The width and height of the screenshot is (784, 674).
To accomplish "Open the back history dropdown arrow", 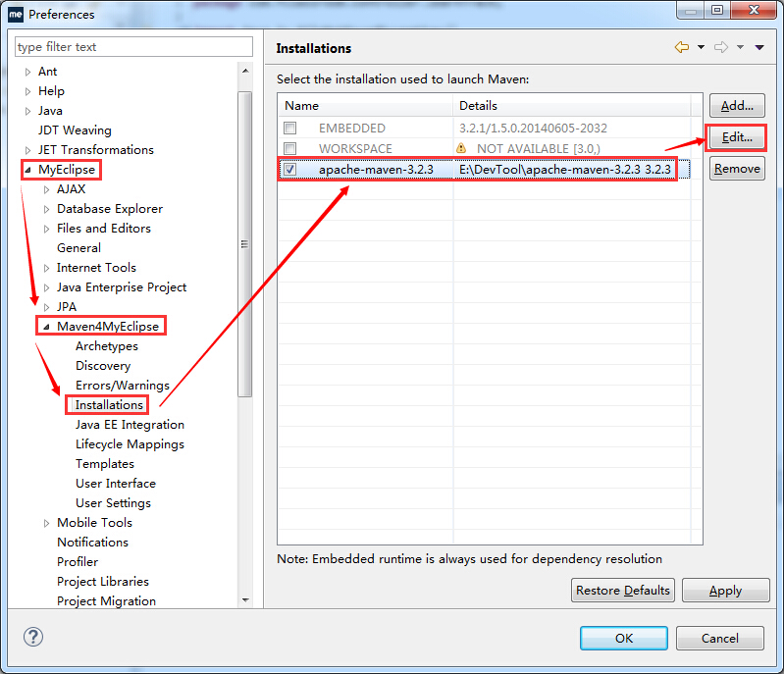I will [701, 47].
